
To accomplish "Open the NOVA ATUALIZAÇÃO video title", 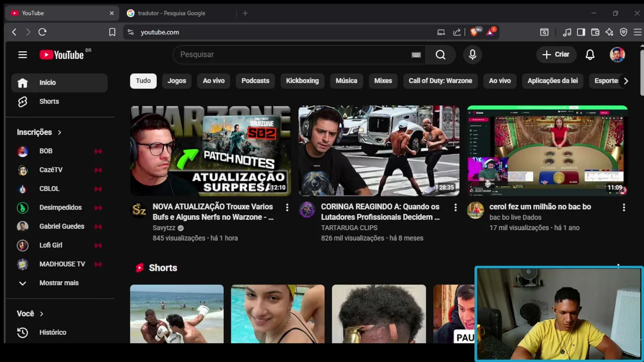I will tap(213, 212).
